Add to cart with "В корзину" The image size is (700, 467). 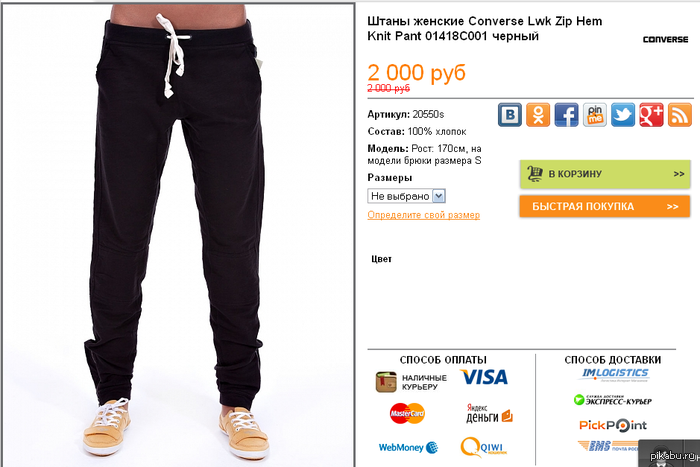(605, 174)
